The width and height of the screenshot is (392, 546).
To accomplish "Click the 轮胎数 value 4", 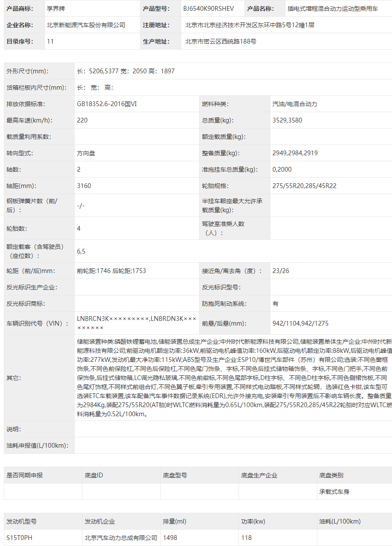I will pos(79,228).
